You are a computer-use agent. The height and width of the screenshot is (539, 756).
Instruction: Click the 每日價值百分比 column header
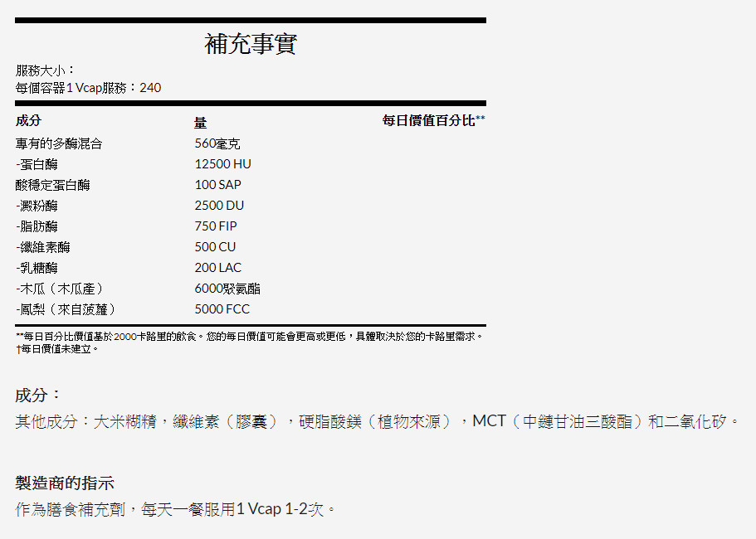(433, 120)
